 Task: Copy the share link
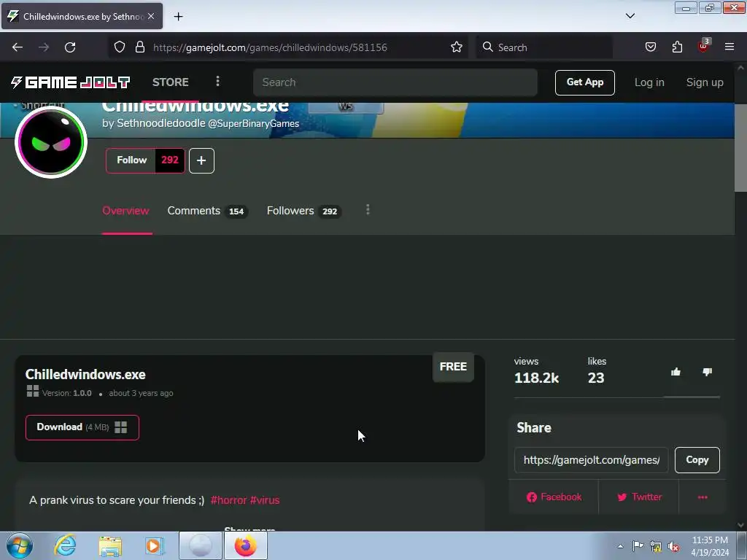697,460
